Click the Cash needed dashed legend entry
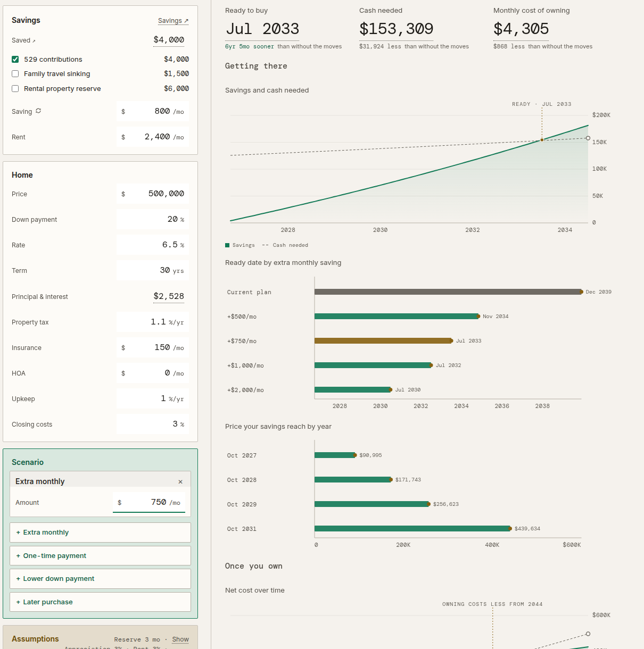The width and height of the screenshot is (644, 649). 285,245
